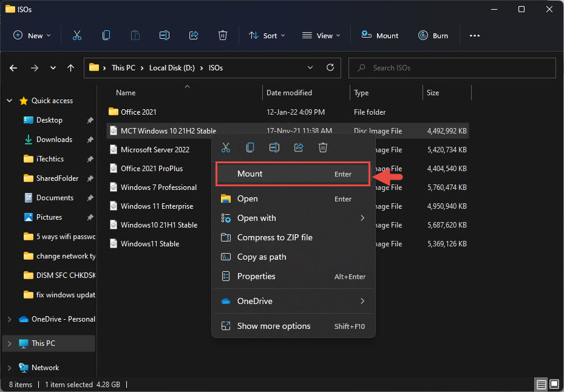Open the View dropdown menu
The width and height of the screenshot is (564, 392).
(321, 35)
